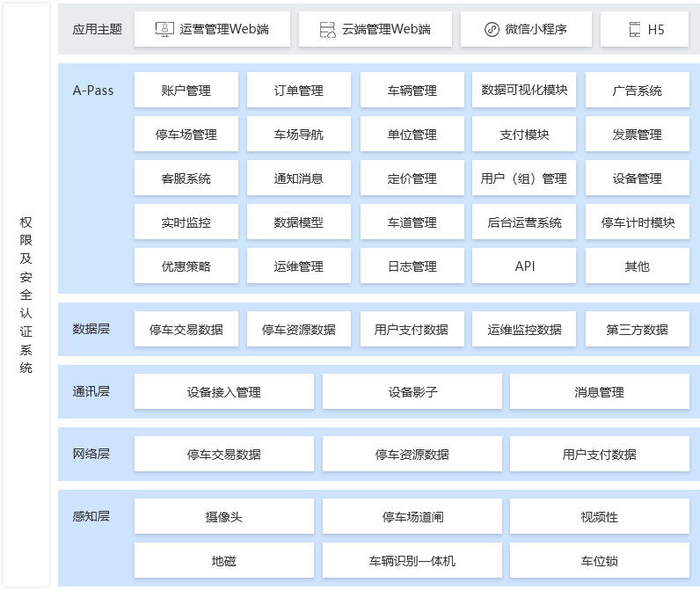Viewport: 700px width, 590px height.
Task: Choose the 车辆识别一体机 box
Action: coord(412,561)
